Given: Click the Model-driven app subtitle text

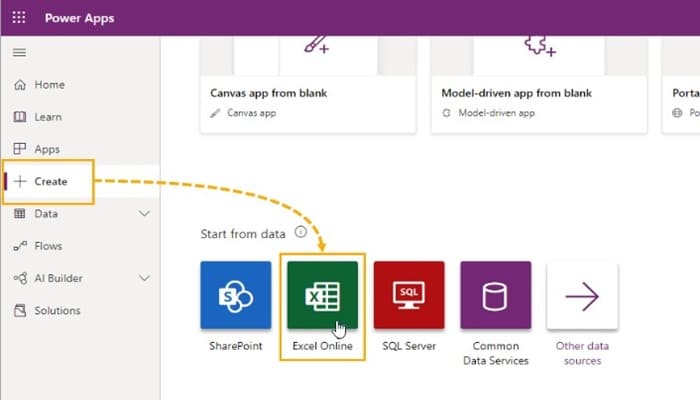Looking at the screenshot, I should (496, 113).
